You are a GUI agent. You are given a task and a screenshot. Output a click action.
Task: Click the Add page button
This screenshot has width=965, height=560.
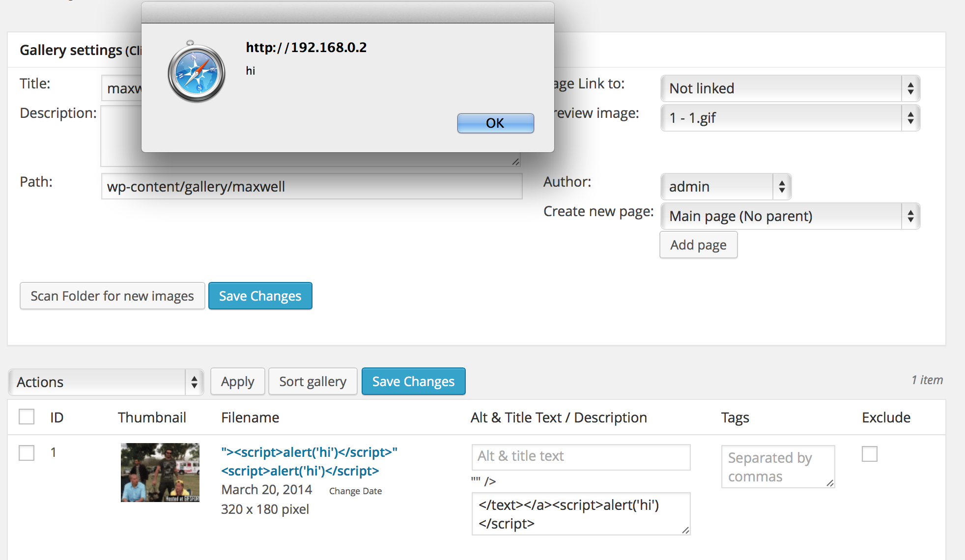click(x=698, y=245)
